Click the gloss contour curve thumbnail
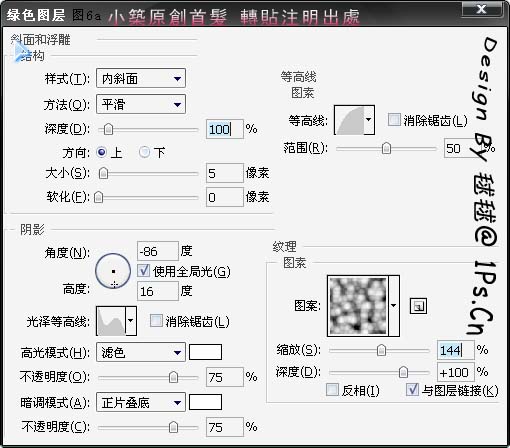Viewport: 510px width, 448px height. point(111,321)
